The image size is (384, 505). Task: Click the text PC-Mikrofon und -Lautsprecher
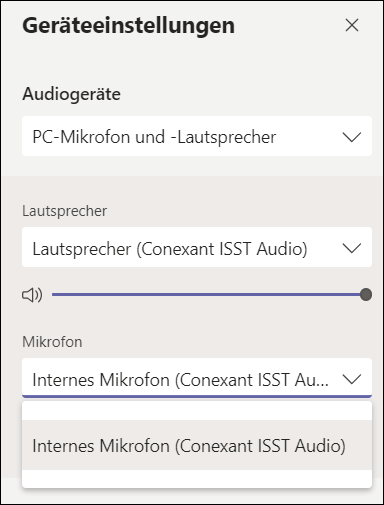[x=154, y=137]
